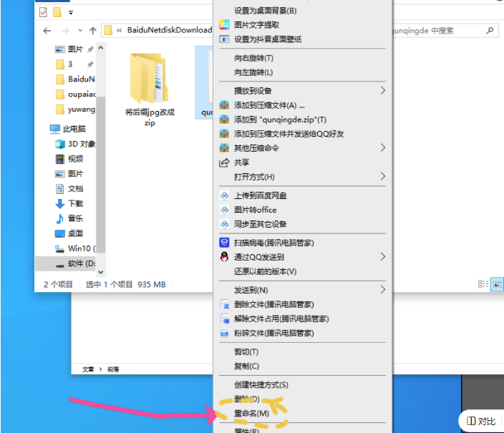
Task: Click the back arrow navigation icon
Action: pos(47,31)
